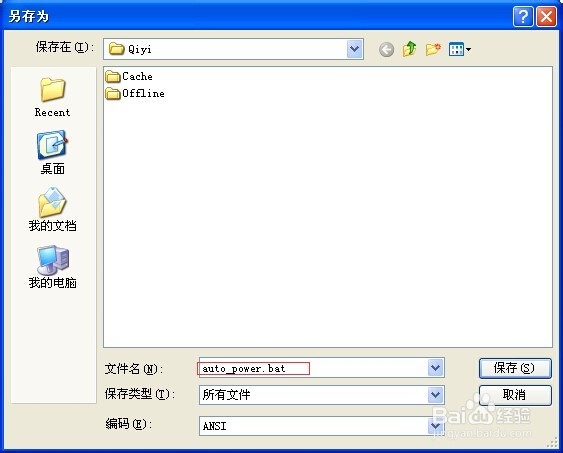563x453 pixels.
Task: Select the Cache folder
Action: [129, 76]
